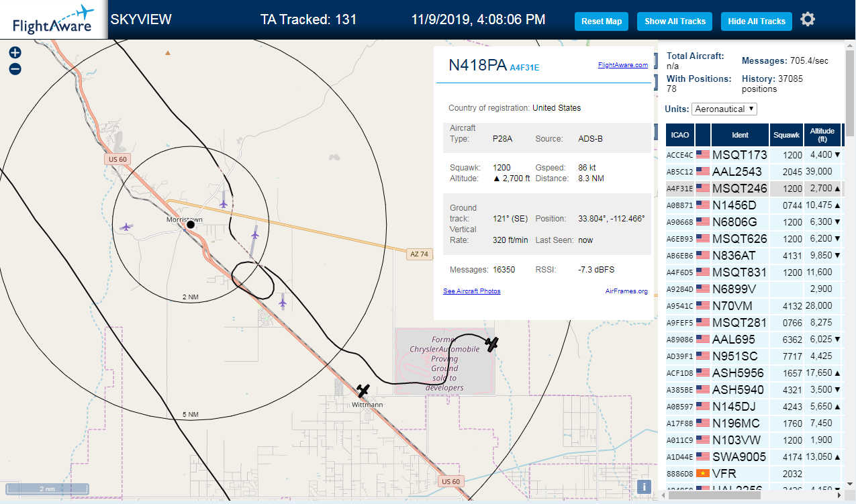Click the US flag in the MSQT173 row

coord(703,155)
